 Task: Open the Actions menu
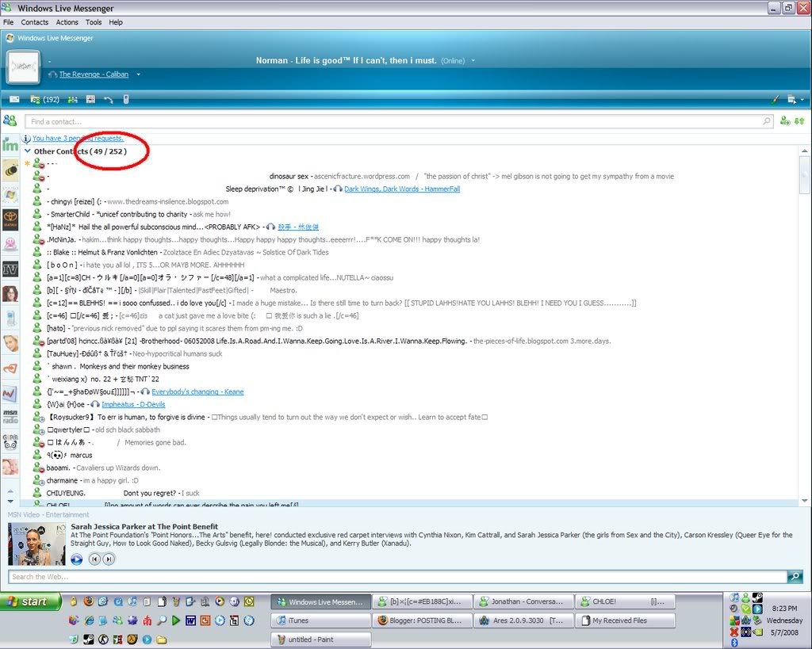[67, 22]
